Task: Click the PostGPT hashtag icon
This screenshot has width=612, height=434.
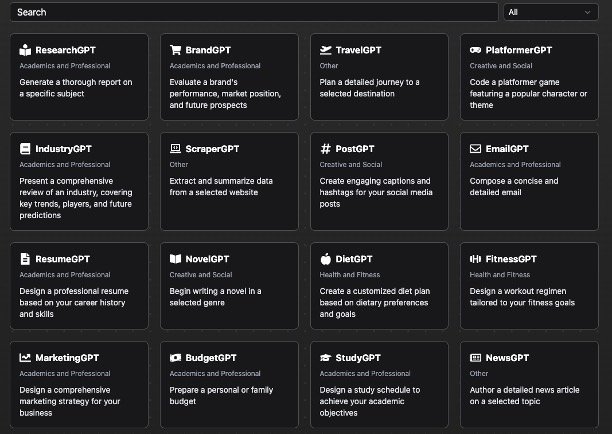Action: (x=326, y=149)
